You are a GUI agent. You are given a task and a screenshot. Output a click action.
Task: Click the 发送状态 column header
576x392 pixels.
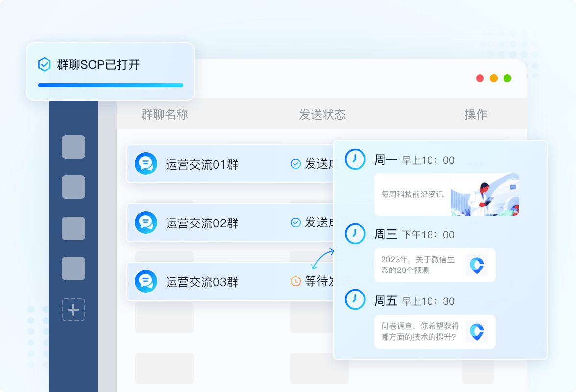point(322,114)
